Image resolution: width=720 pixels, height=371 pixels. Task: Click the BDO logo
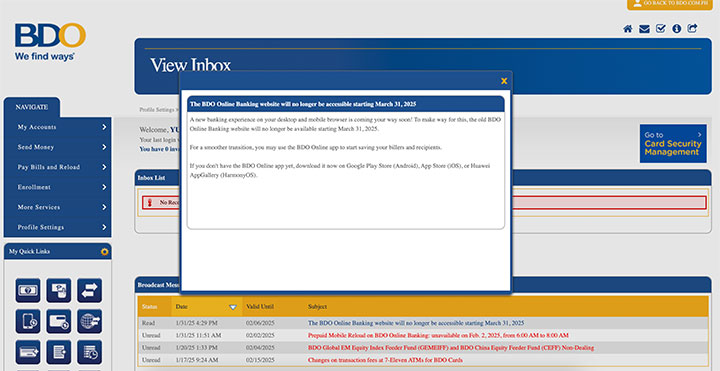50,42
